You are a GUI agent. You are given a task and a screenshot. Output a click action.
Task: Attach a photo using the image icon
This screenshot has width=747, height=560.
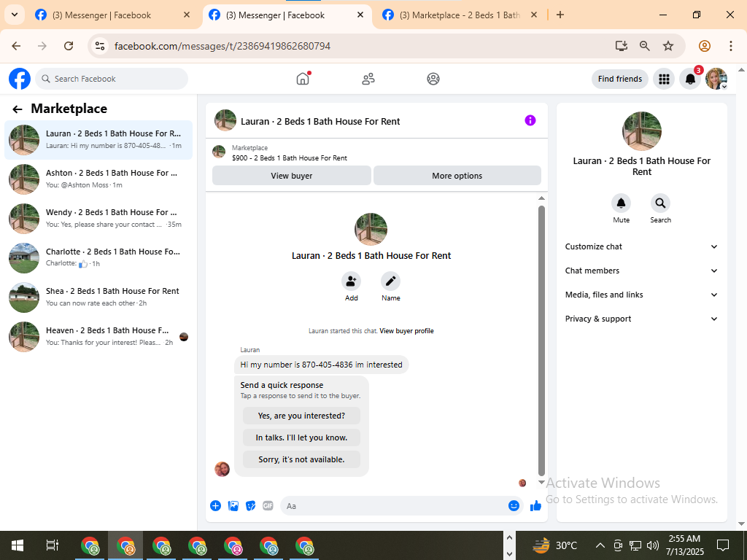[233, 506]
